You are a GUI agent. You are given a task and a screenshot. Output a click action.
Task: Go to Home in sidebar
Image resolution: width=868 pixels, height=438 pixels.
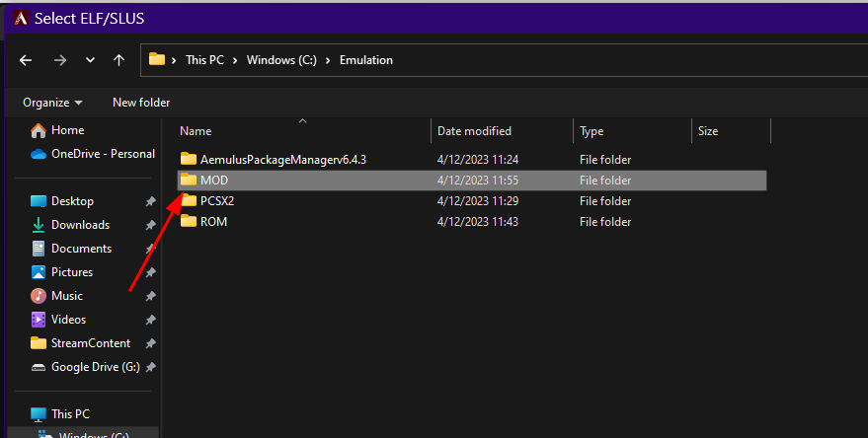tap(67, 130)
